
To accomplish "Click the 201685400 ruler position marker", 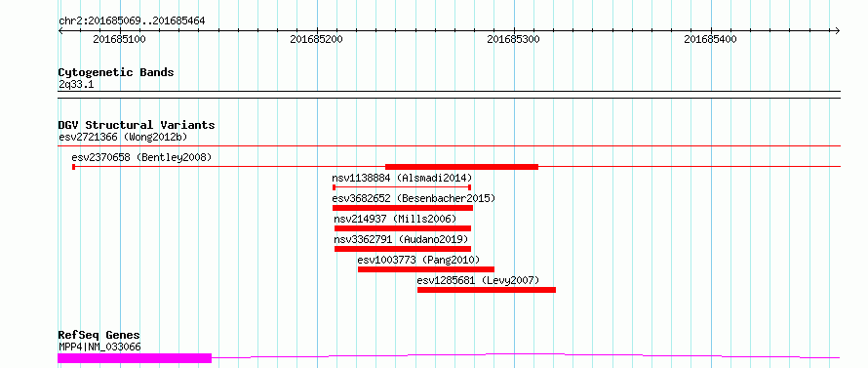I will click(x=710, y=39).
